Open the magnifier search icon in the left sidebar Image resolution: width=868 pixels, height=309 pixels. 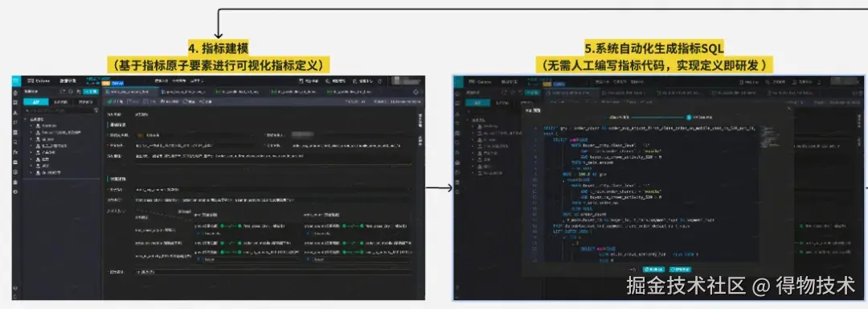coord(15,142)
